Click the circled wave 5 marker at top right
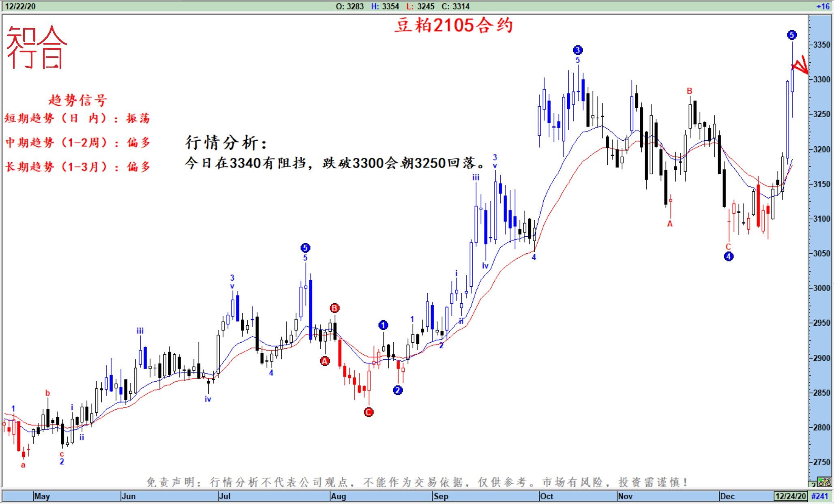The height and width of the screenshot is (504, 834). 791,35
